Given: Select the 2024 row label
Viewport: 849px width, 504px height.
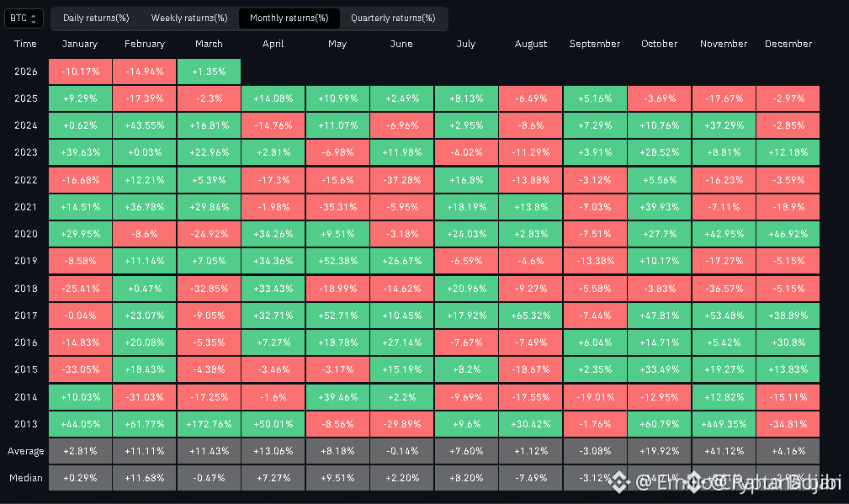Looking at the screenshot, I should [26, 125].
